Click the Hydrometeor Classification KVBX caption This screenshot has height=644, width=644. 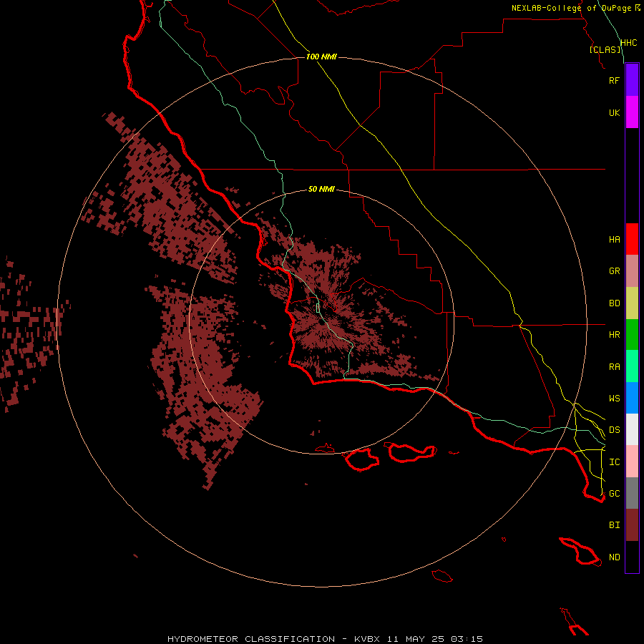coord(325,639)
